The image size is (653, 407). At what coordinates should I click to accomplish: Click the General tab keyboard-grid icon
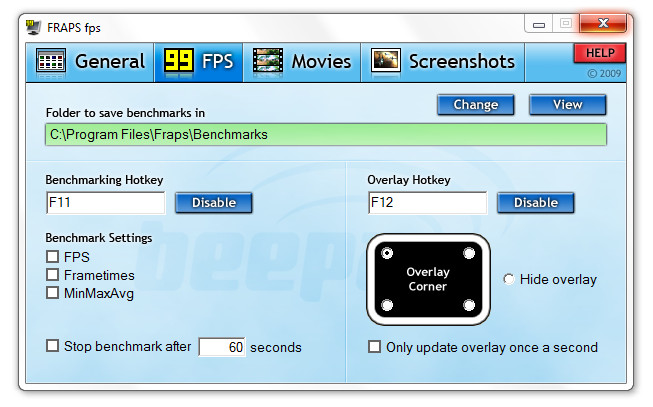51,62
